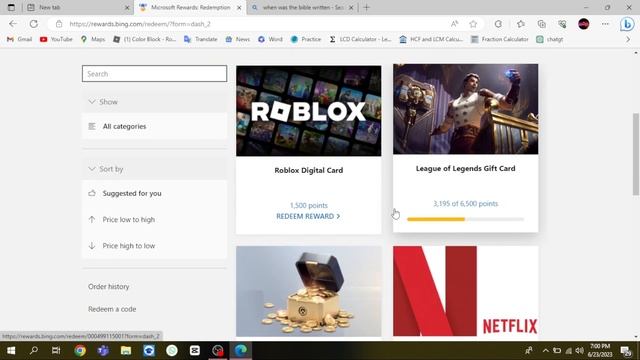This screenshot has width=640, height=360.
Task: Open Redeem a code
Action: pos(112,309)
